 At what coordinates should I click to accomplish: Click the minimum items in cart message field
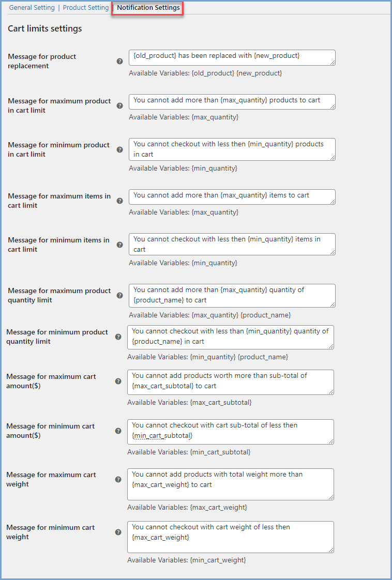coord(231,243)
